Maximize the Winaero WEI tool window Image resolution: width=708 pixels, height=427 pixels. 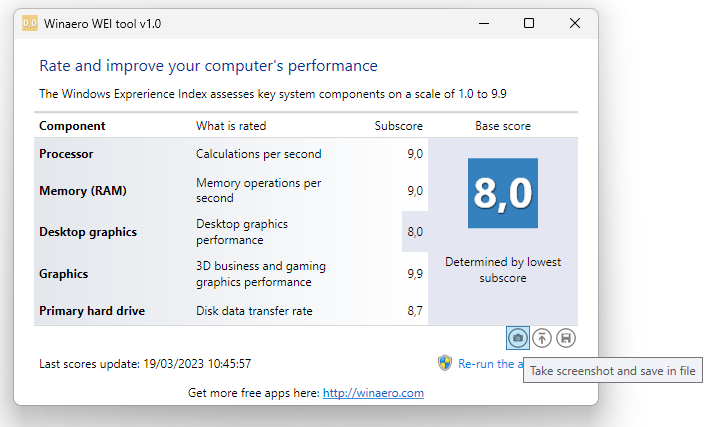click(529, 23)
